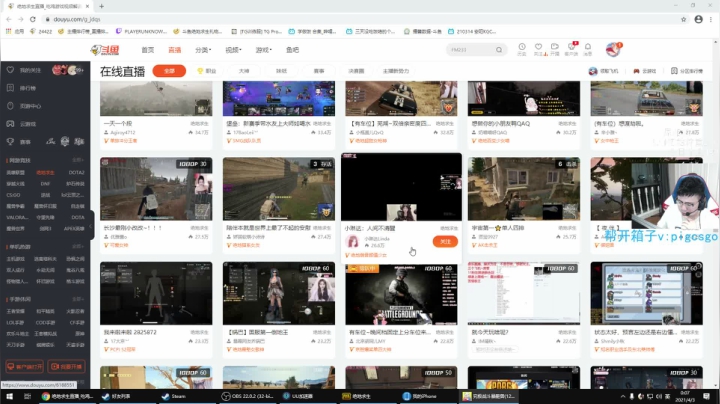Open PLAYERUNKNOWN bookmark in bookmarks bar
Viewport: 720px width, 404px height.
[141, 31]
